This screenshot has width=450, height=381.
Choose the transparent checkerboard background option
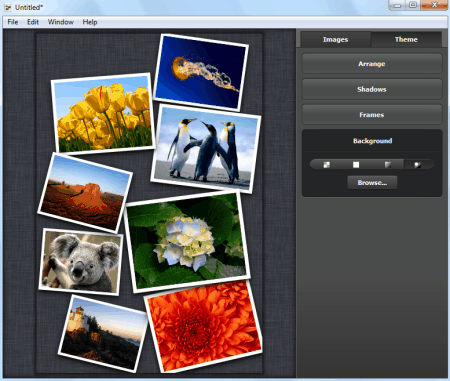[x=327, y=164]
